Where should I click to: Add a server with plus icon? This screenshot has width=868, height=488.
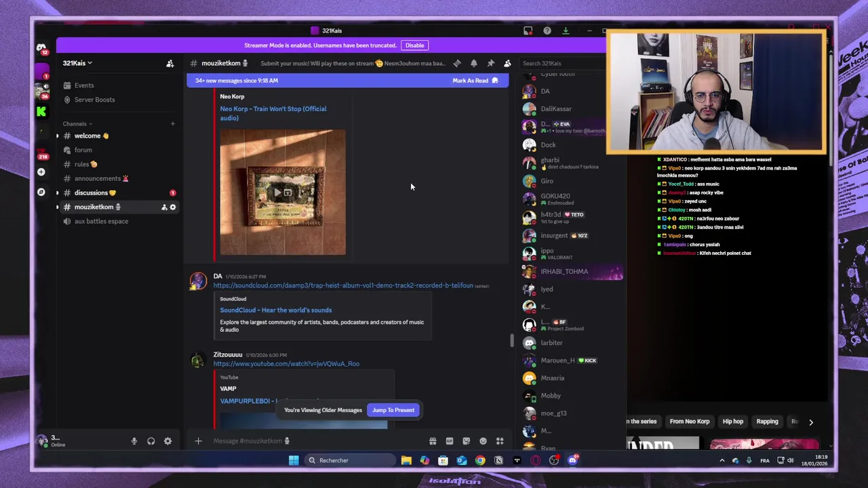[x=41, y=172]
